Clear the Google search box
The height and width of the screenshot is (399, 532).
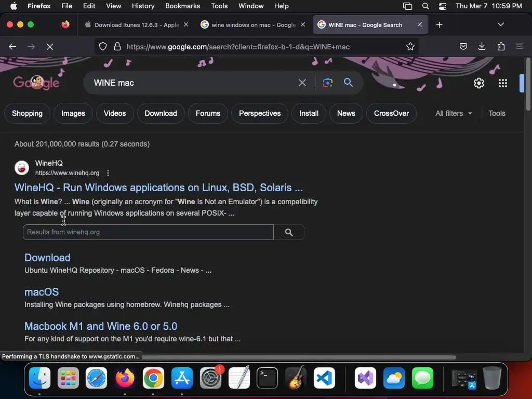[x=302, y=83]
